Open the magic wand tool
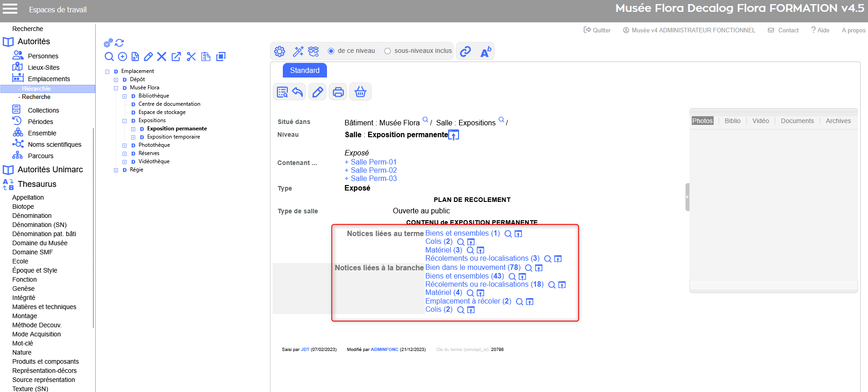Screen dimensions: 868x392 click(x=298, y=52)
